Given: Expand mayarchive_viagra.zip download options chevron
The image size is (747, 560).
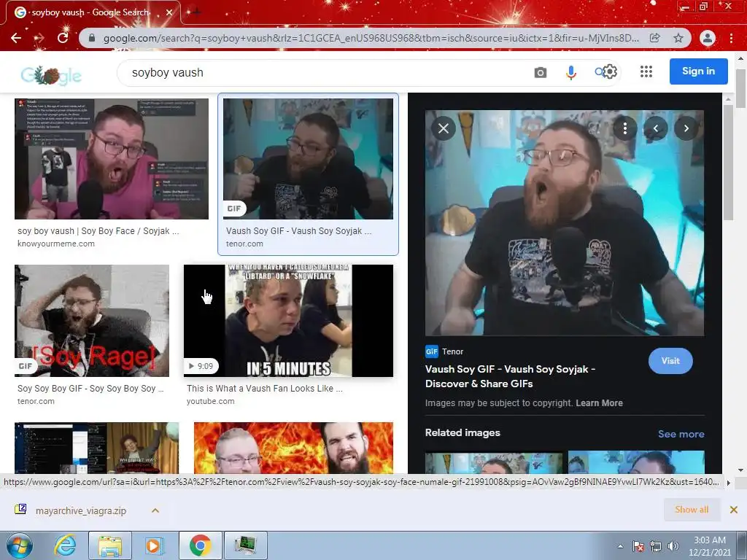Looking at the screenshot, I should (155, 510).
